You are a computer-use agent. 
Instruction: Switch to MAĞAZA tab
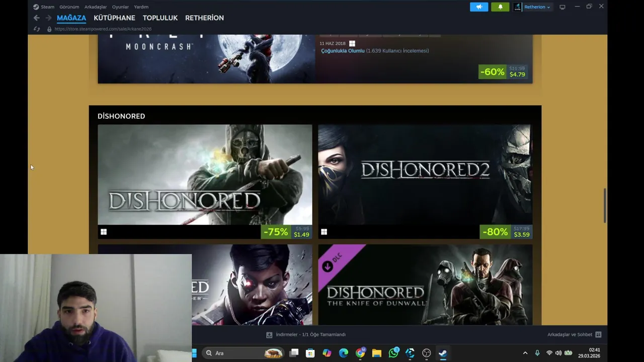(x=71, y=18)
